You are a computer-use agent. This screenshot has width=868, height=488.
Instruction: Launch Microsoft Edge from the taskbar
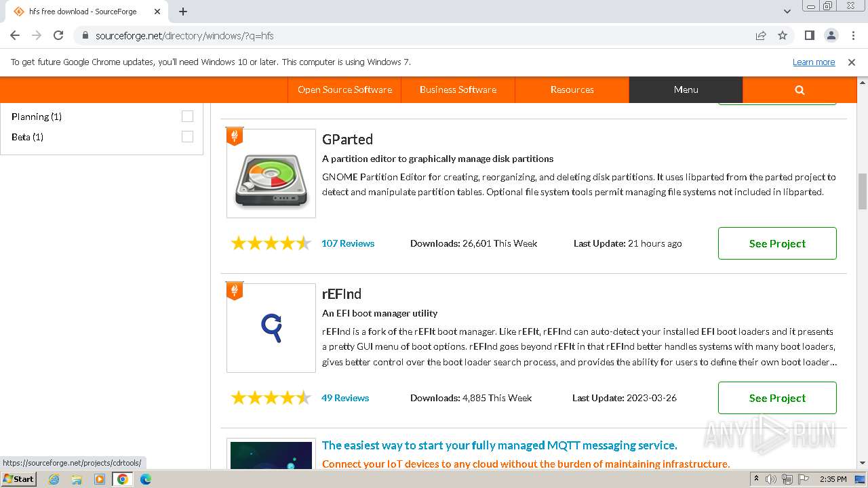tap(146, 479)
